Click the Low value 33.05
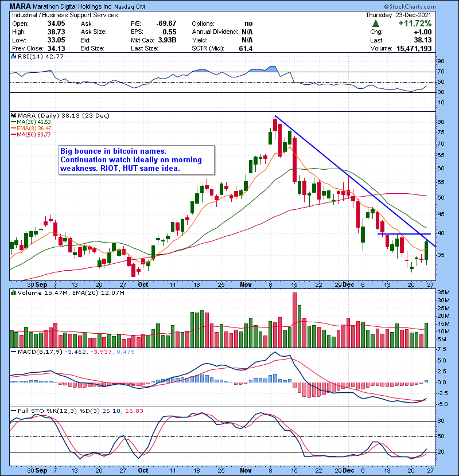459x476 pixels. click(56, 40)
